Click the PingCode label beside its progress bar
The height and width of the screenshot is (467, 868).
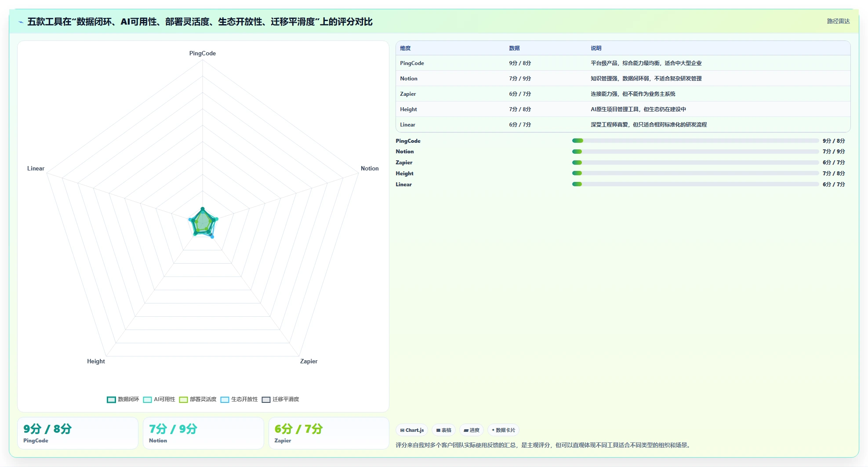pyautogui.click(x=408, y=141)
